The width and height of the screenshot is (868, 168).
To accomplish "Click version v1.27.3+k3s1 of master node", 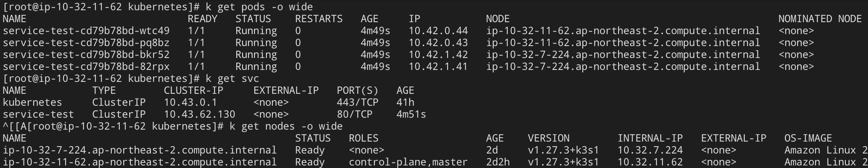I will tap(564, 162).
